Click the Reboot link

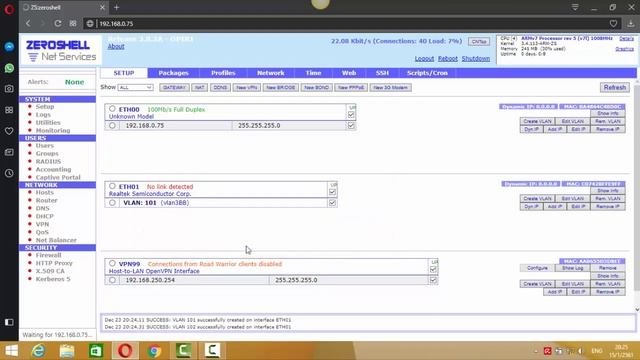[x=448, y=58]
